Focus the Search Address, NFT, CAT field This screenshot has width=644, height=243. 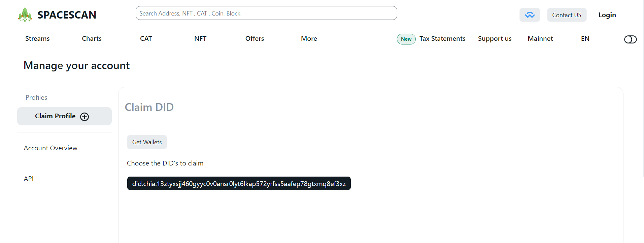266,13
